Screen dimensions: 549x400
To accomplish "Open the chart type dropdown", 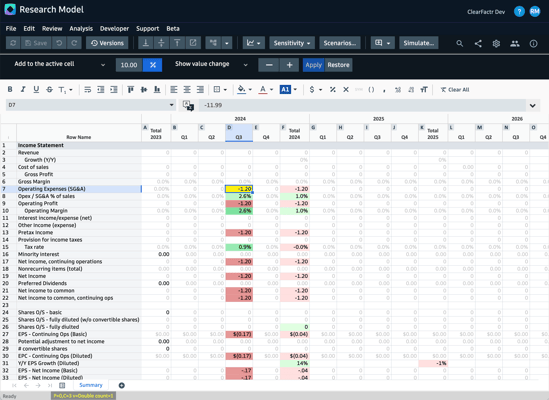I will tap(254, 43).
